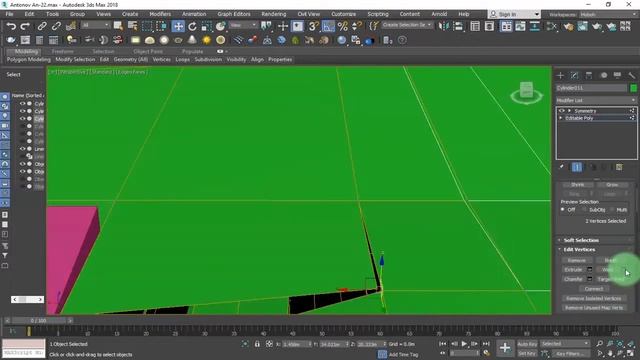Screen dimensions: 640x360
Task: Click the Chamfer button
Action: tap(573, 279)
